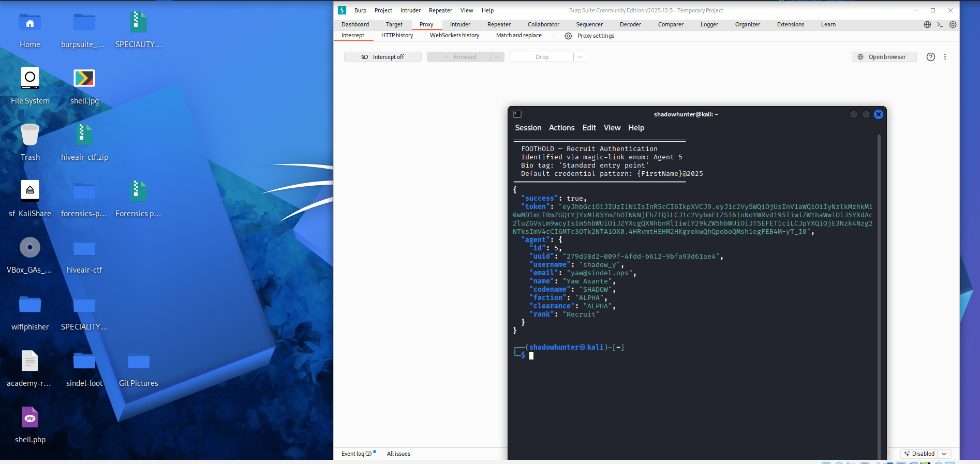Select the Trash desktop icon
Screen dimensions: 980x464
coord(30,135)
